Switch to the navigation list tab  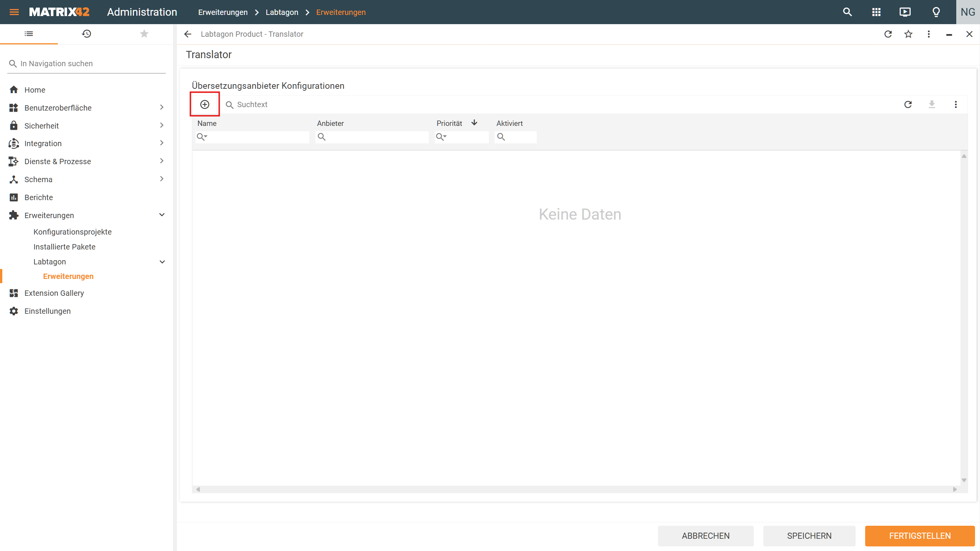[x=29, y=34]
